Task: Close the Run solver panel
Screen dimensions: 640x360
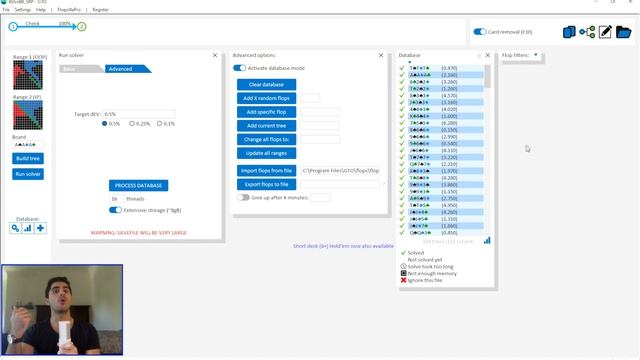Action: pyautogui.click(x=215, y=55)
